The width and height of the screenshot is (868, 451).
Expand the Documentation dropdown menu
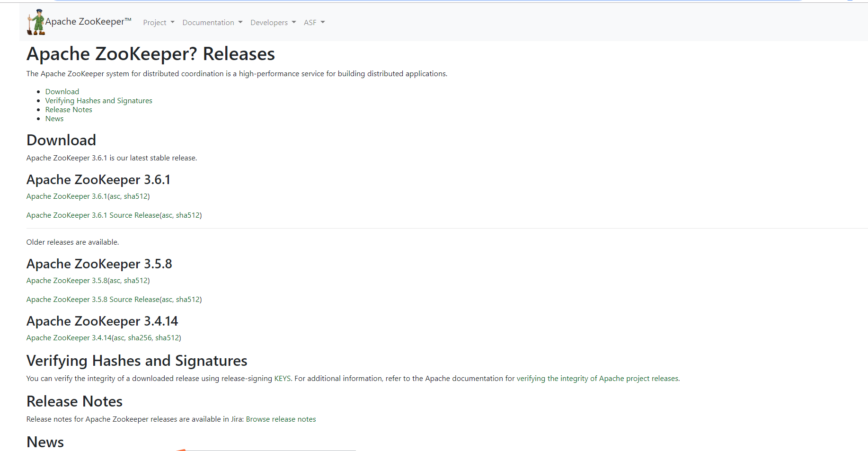coord(212,23)
